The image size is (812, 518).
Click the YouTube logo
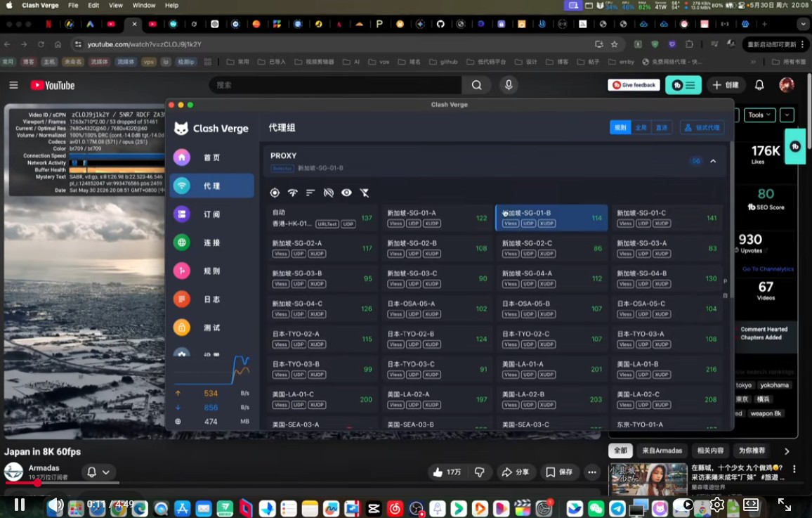tap(52, 86)
